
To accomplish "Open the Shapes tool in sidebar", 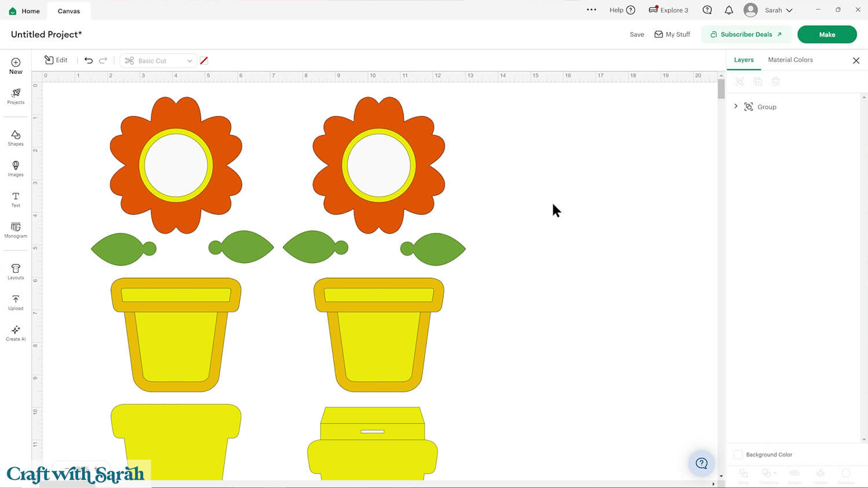I will [x=16, y=138].
